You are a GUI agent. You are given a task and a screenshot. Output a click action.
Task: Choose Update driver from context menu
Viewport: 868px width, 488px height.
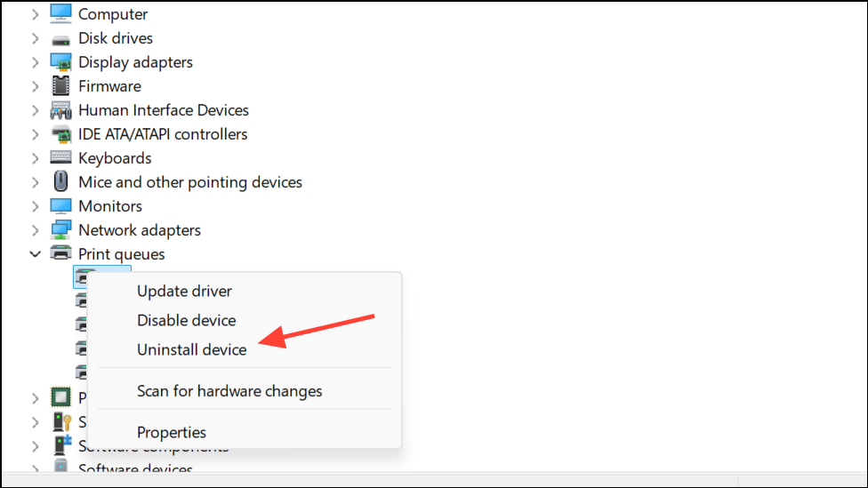click(x=184, y=291)
